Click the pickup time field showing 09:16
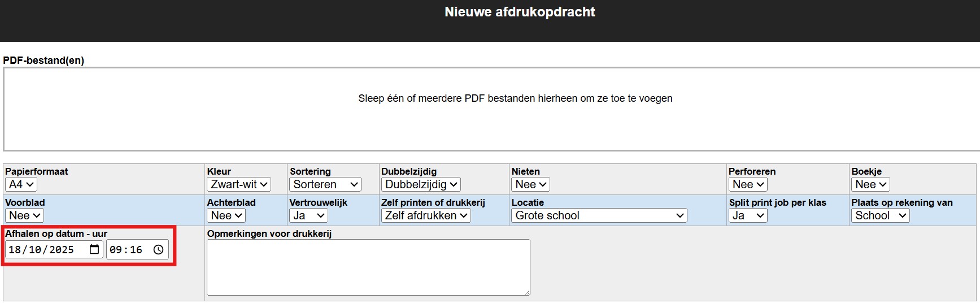 coord(127,249)
